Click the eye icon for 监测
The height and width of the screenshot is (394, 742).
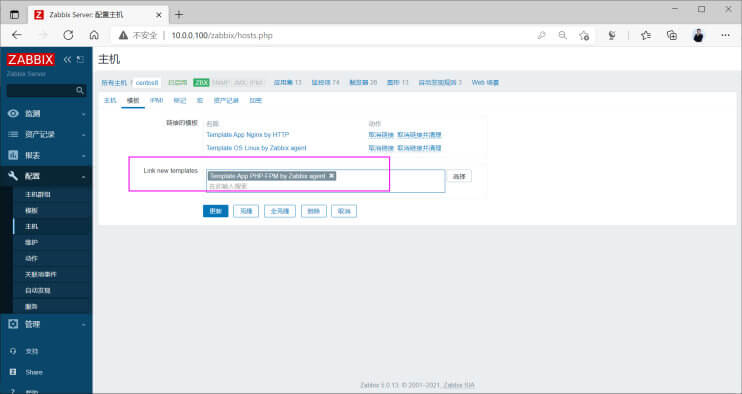click(13, 114)
